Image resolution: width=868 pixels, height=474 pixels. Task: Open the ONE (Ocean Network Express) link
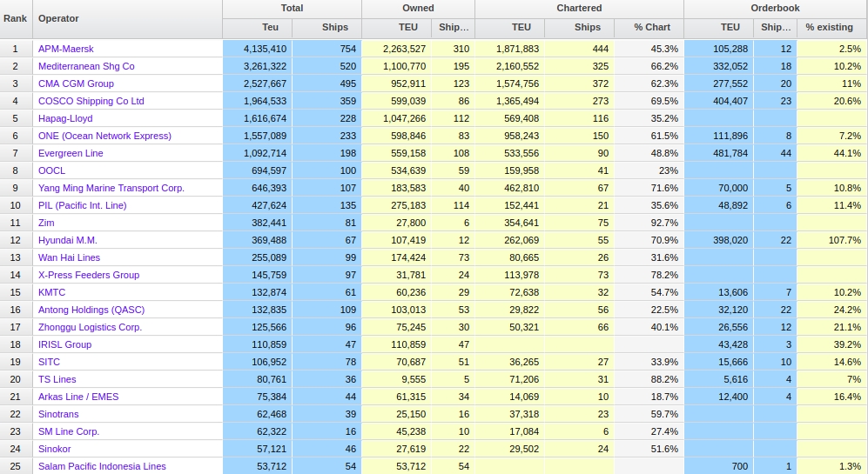click(x=104, y=136)
